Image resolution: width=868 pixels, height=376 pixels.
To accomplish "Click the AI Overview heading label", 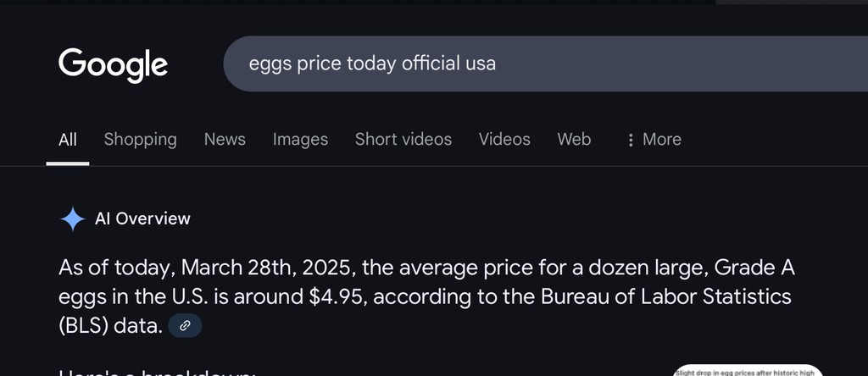I will [142, 218].
